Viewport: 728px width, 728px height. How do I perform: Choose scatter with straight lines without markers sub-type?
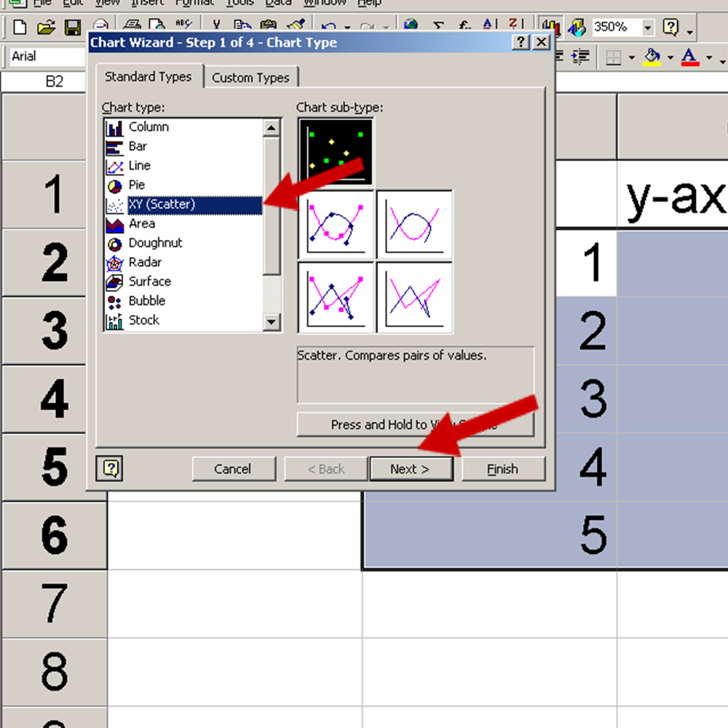pos(414,297)
